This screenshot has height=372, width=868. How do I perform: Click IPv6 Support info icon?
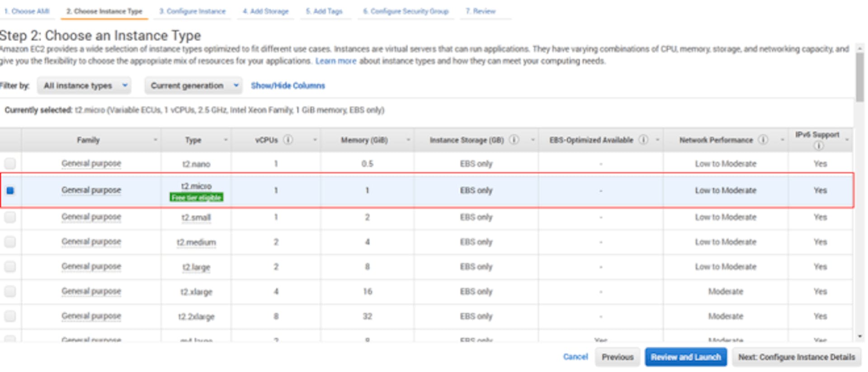818,146
